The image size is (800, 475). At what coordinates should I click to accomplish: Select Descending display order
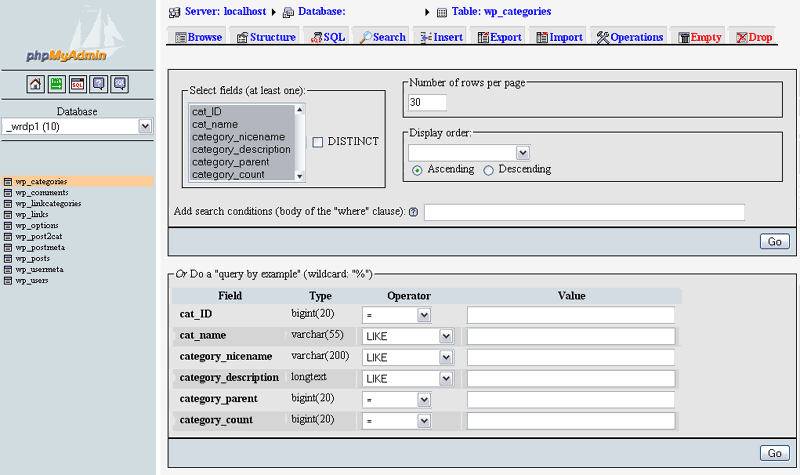(488, 170)
